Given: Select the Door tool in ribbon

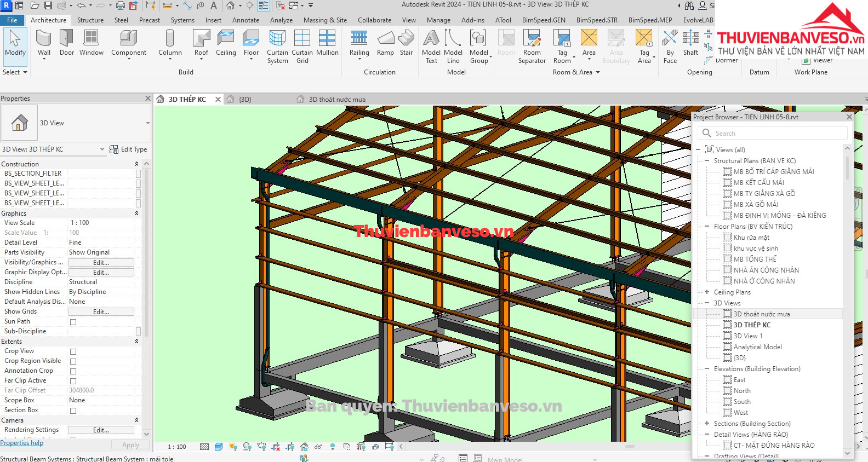Looking at the screenshot, I should (66, 43).
